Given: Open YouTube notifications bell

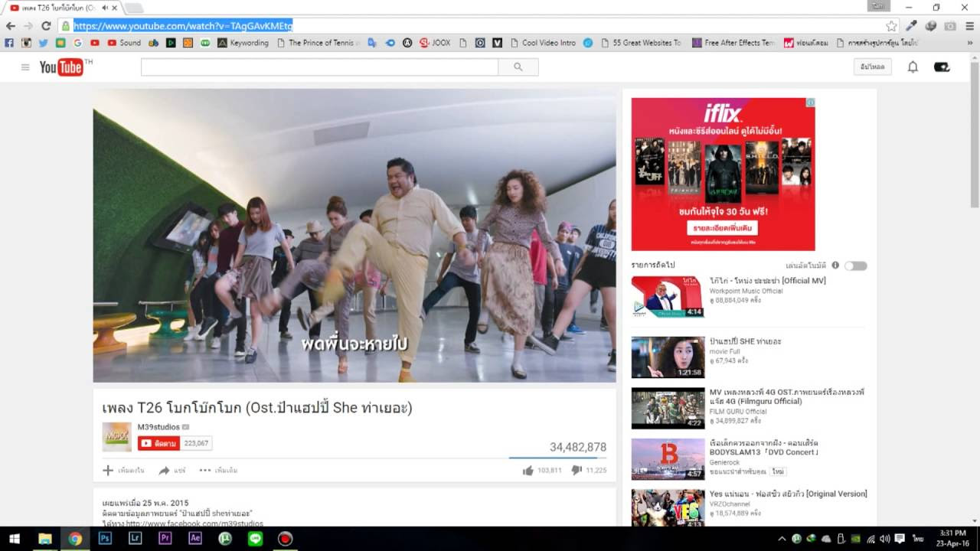Looking at the screenshot, I should [913, 67].
